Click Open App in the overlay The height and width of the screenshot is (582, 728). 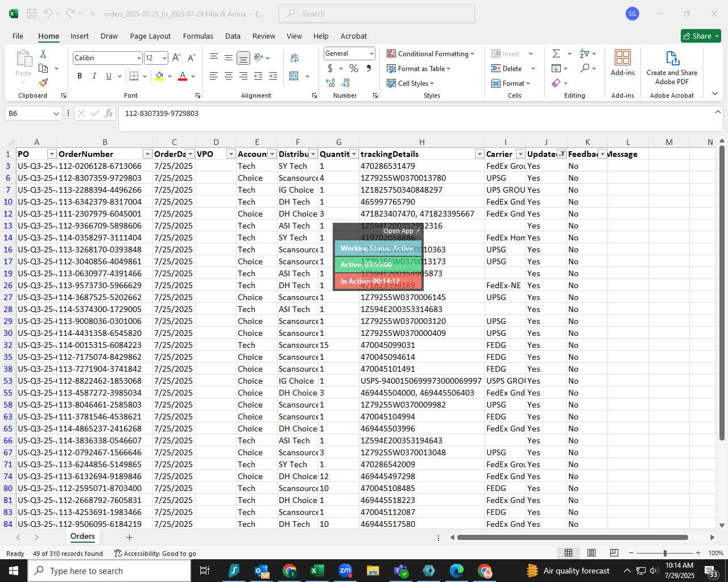(401, 231)
